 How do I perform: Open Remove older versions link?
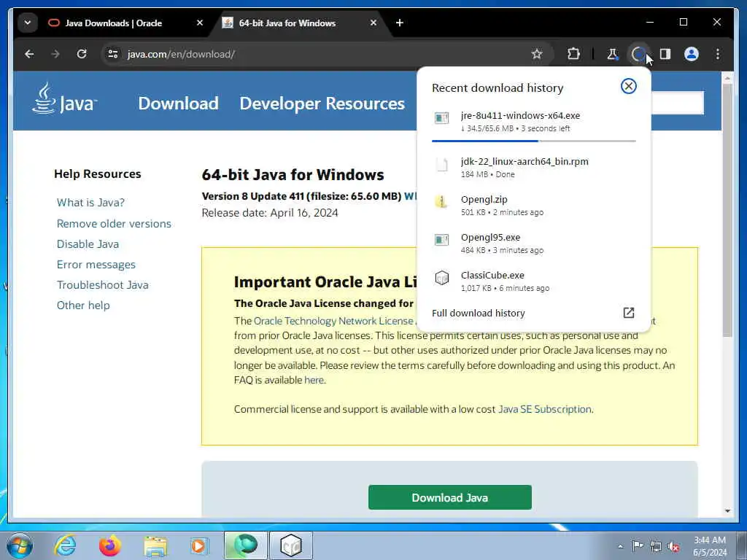tap(114, 223)
